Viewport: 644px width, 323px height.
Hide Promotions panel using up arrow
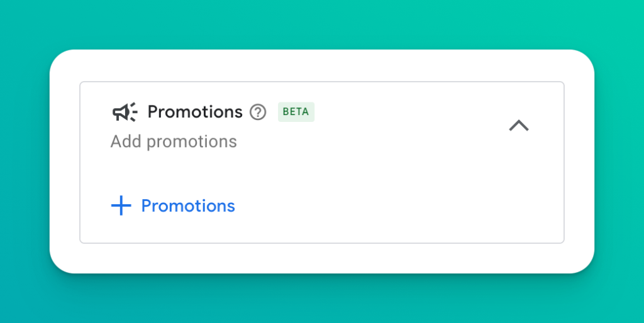click(519, 125)
